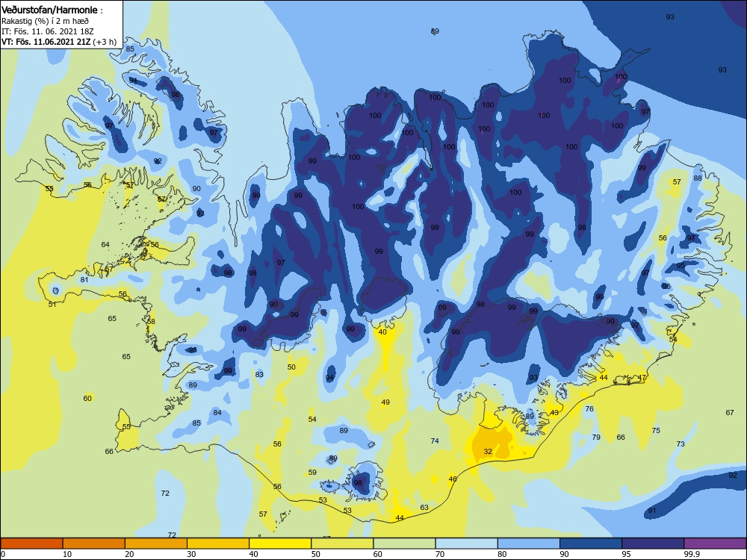Click the medium blue 80–90 legend swatch
747x560 pixels.
[529, 544]
